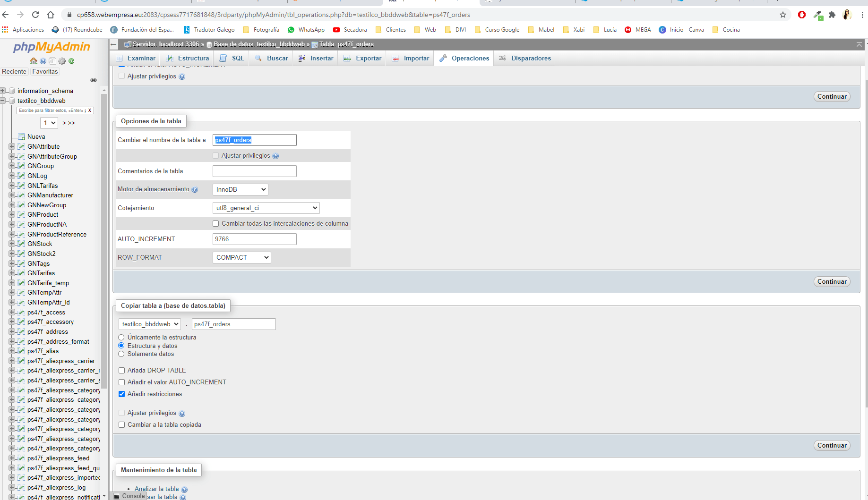The width and height of the screenshot is (868, 500).
Task: Open the navigation panel settings gear
Action: click(62, 61)
